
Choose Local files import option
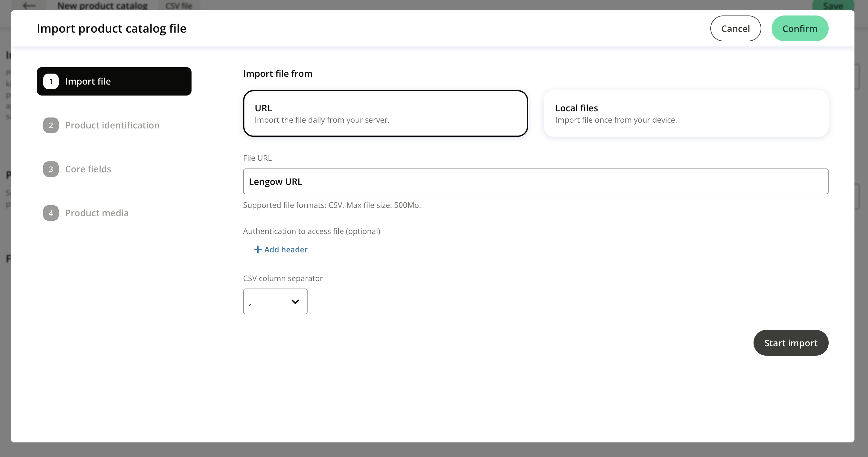point(686,114)
